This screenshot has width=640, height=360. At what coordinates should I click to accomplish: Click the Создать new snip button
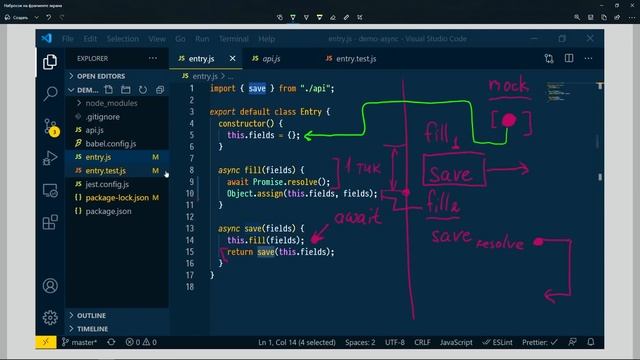[x=17, y=17]
